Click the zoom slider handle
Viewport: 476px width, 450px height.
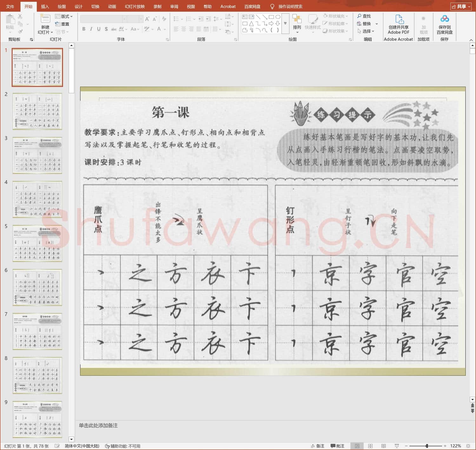[x=427, y=446]
